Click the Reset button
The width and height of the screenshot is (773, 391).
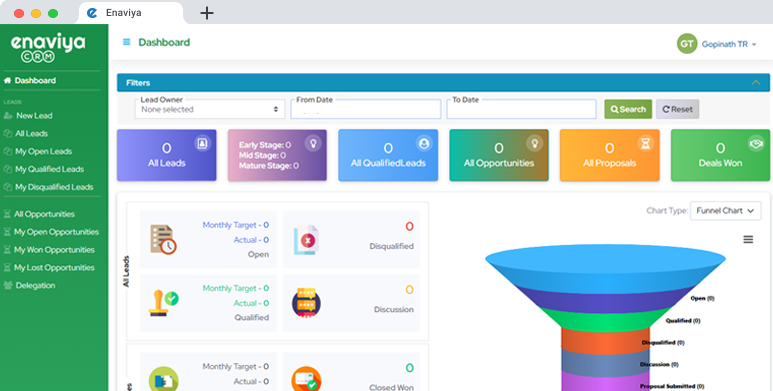pyautogui.click(x=677, y=109)
